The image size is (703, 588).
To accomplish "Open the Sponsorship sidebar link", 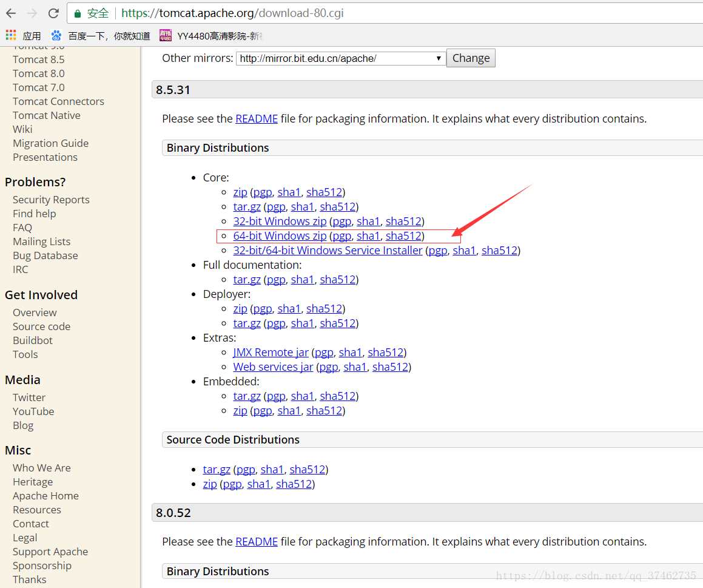I will tap(42, 565).
